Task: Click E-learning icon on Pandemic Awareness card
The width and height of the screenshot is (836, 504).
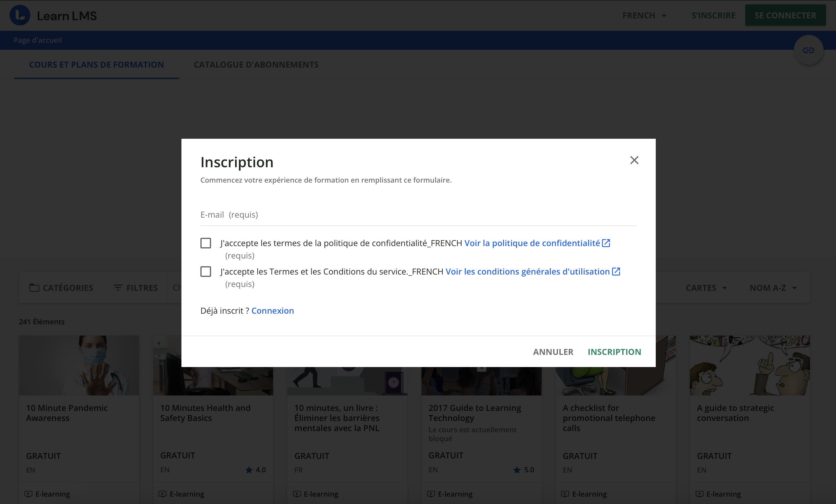Action: click(x=28, y=494)
